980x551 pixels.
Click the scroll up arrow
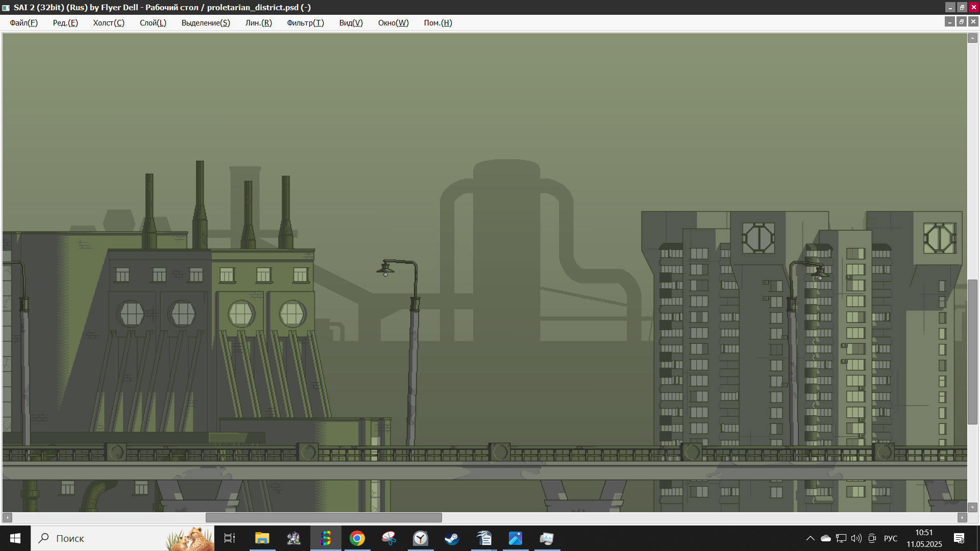[972, 38]
